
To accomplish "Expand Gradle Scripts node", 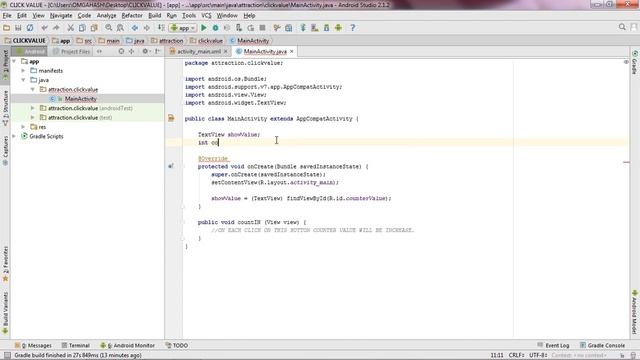I will click(14, 136).
